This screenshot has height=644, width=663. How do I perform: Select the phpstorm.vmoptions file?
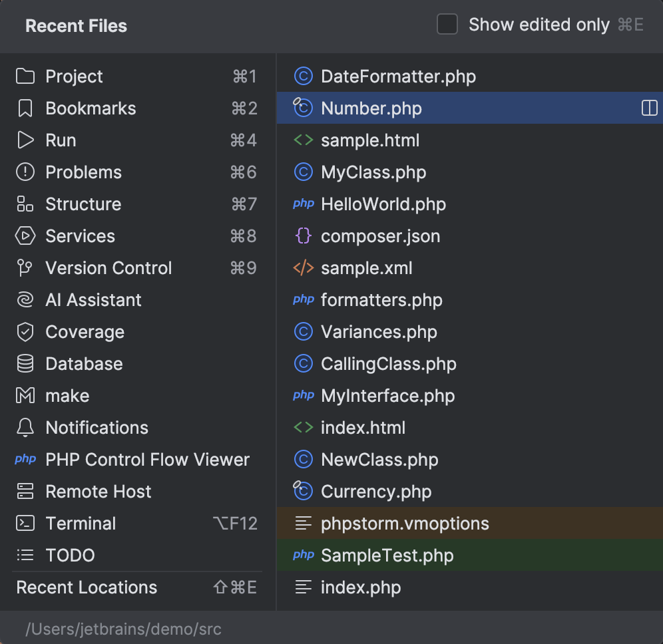tap(404, 523)
